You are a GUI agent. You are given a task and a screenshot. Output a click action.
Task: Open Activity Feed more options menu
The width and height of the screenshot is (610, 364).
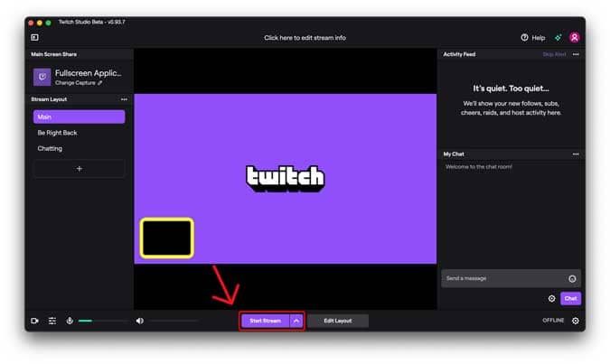(x=576, y=54)
